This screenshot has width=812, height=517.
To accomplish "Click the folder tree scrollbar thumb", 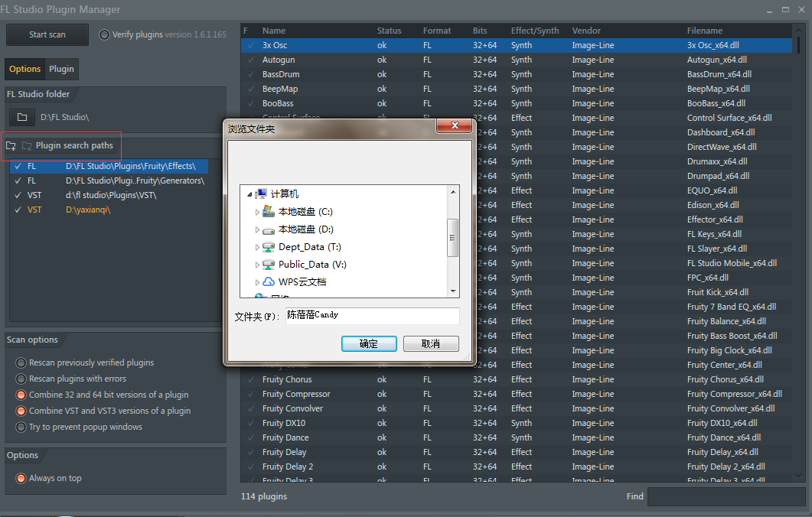I will pos(452,238).
